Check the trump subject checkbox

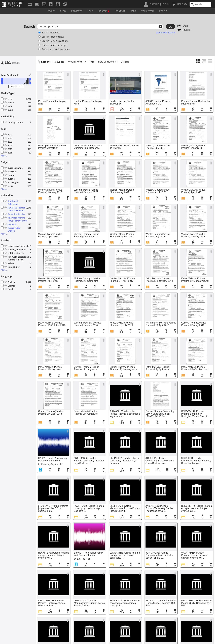[2, 175]
